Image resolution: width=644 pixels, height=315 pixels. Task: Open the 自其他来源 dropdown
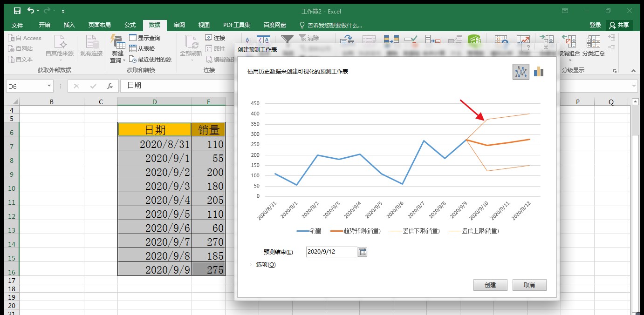60,48
